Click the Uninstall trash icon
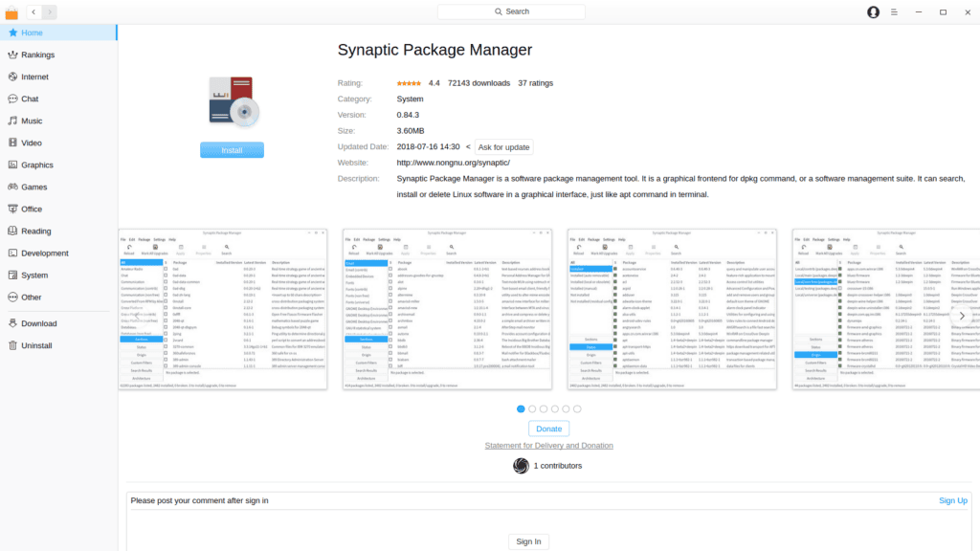The image size is (980, 551). (12, 345)
